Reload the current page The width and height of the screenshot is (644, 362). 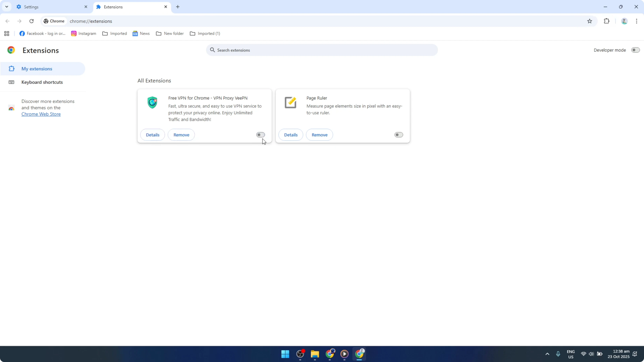pyautogui.click(x=31, y=21)
